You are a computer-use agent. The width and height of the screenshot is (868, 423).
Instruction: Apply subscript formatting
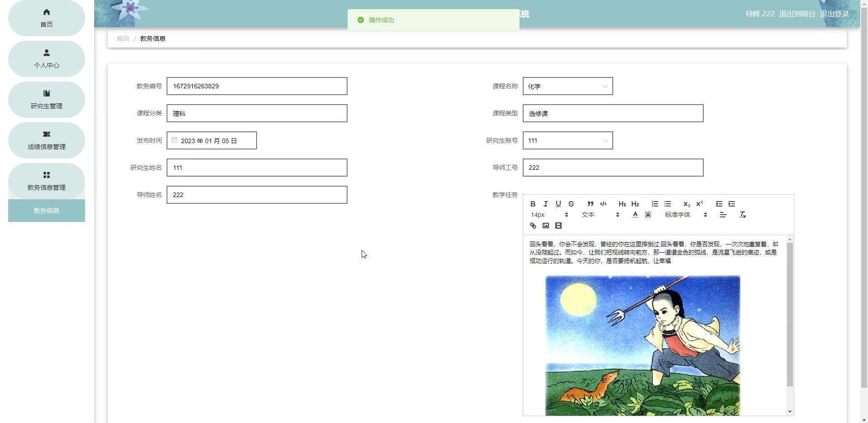click(x=687, y=204)
